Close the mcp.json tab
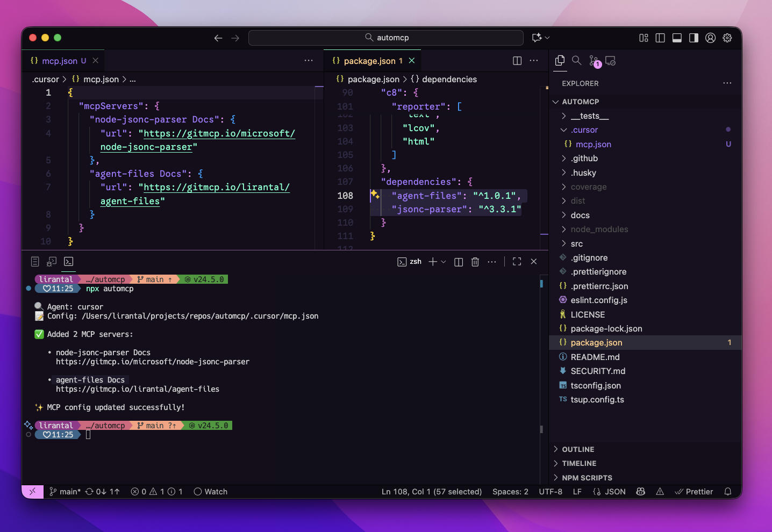772x532 pixels. (95, 61)
